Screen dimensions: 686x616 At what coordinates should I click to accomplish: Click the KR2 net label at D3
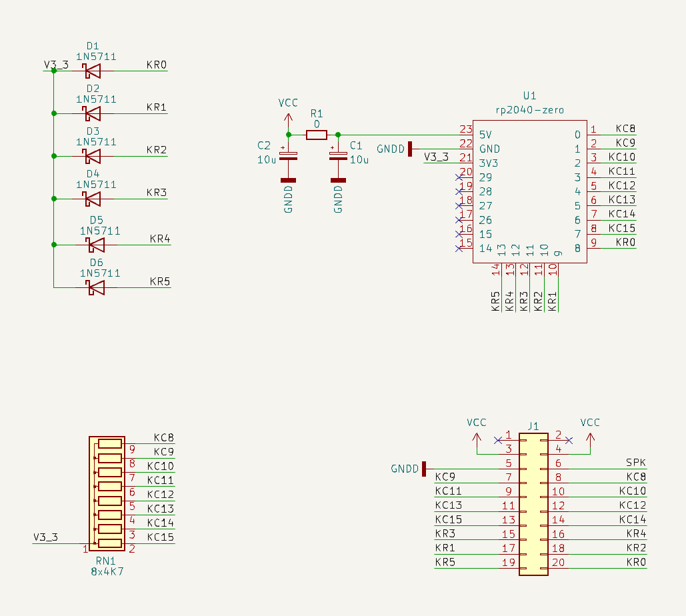(x=157, y=149)
